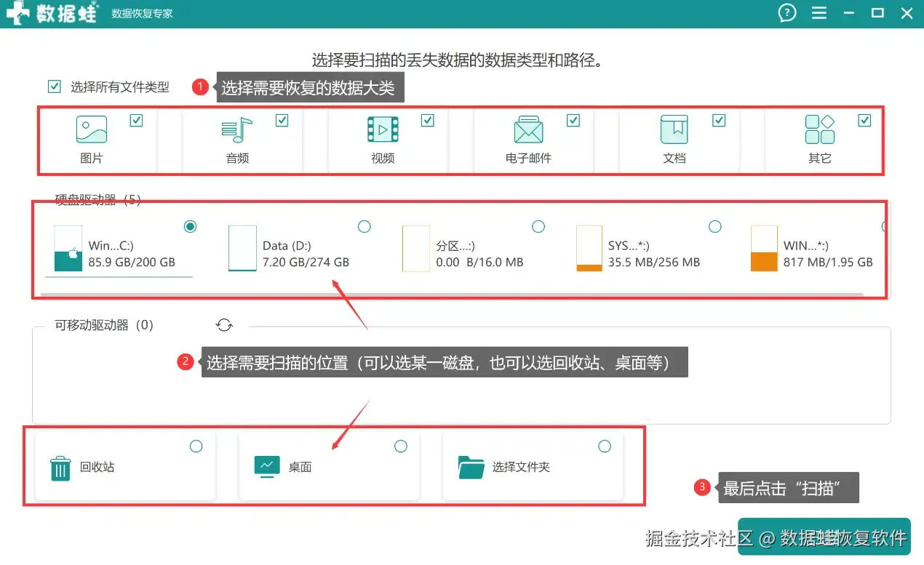
Task: Select the Win C: drive radio button
Action: [x=190, y=227]
